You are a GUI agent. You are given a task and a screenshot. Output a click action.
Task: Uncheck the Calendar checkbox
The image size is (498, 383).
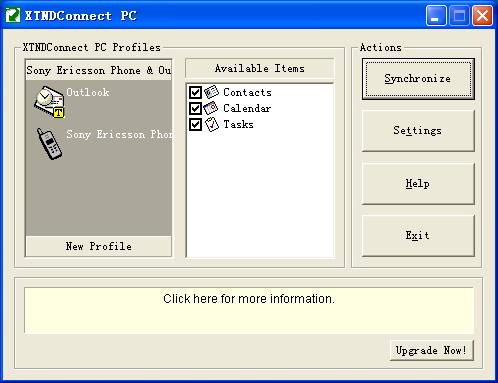(x=195, y=108)
